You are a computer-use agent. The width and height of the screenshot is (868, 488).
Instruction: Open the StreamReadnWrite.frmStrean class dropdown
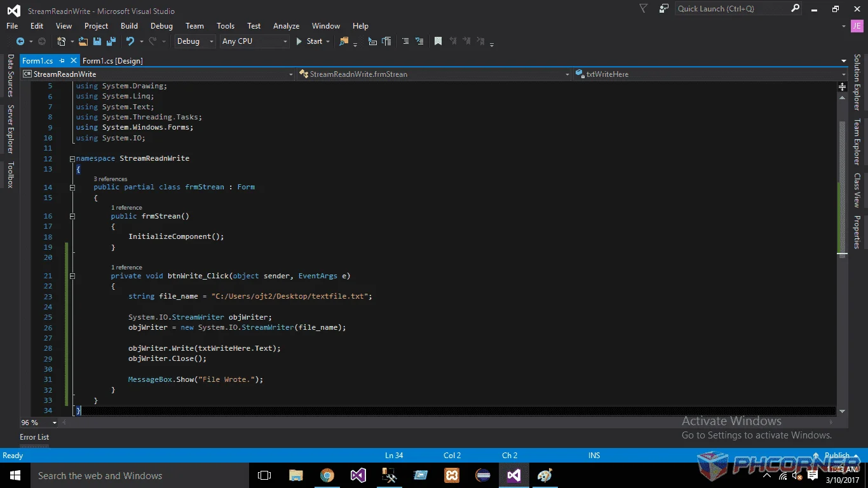click(x=434, y=74)
